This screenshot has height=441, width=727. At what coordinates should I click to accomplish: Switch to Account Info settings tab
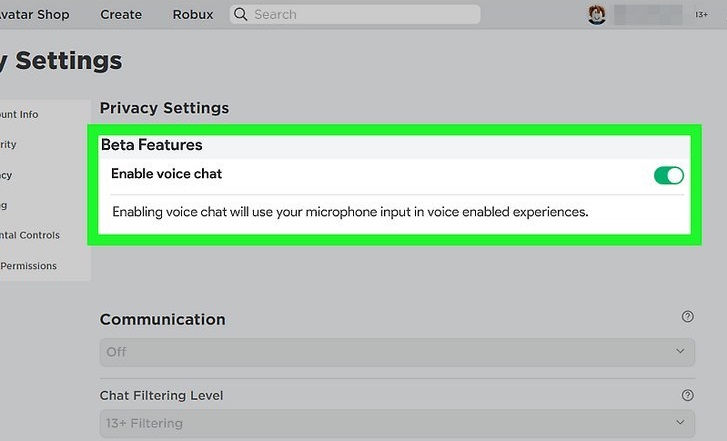point(19,115)
